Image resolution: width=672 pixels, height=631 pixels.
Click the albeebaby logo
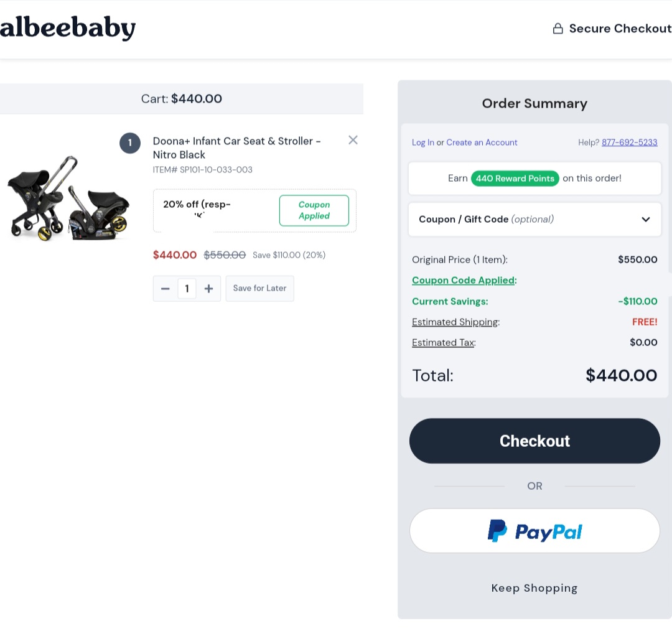67,29
